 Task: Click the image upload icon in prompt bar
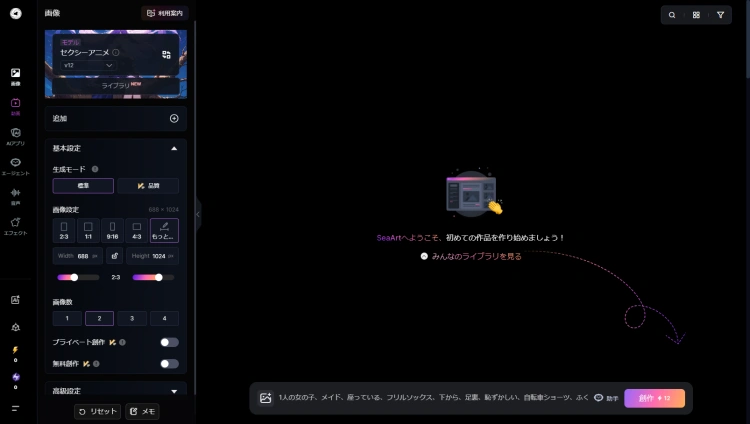pyautogui.click(x=265, y=398)
